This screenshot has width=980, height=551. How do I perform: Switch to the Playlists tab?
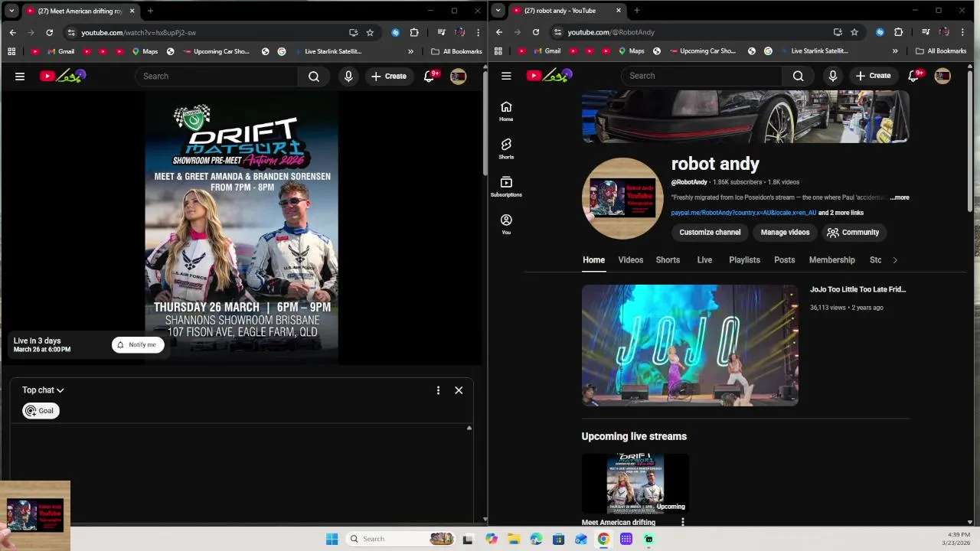[744, 260]
